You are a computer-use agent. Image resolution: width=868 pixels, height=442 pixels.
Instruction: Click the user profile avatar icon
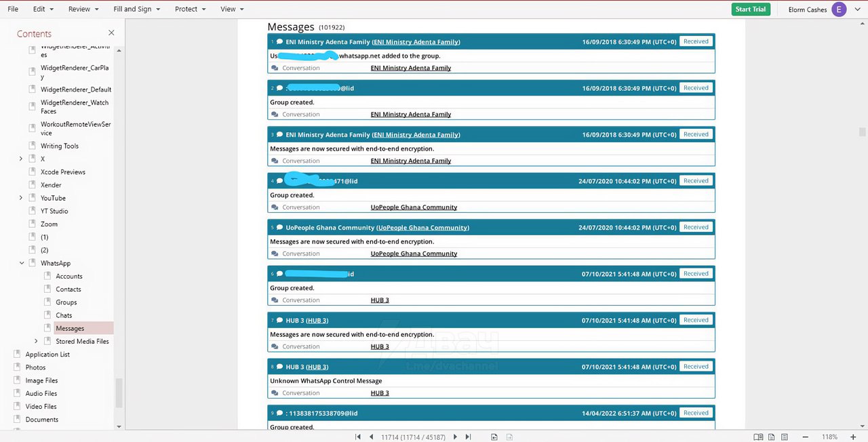839,9
